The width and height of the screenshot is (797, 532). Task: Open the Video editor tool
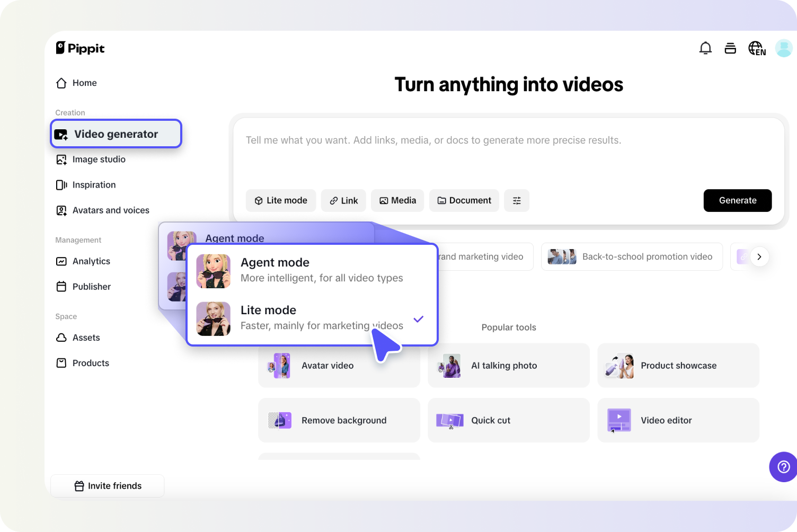(678, 420)
